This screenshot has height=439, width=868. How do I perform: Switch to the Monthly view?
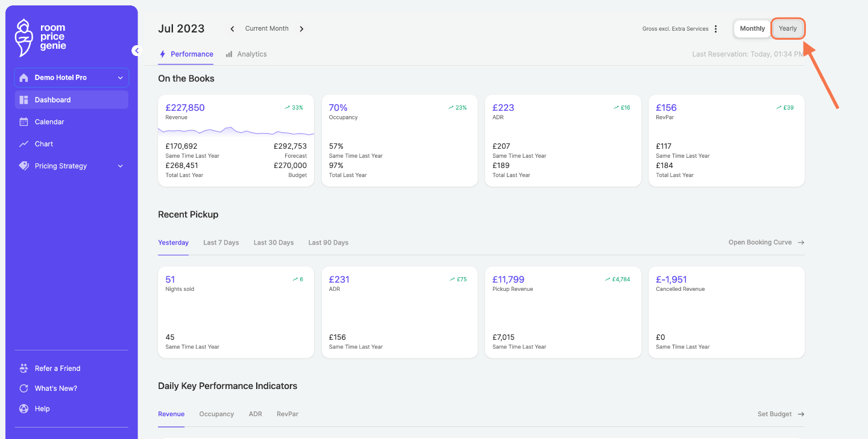coord(752,29)
